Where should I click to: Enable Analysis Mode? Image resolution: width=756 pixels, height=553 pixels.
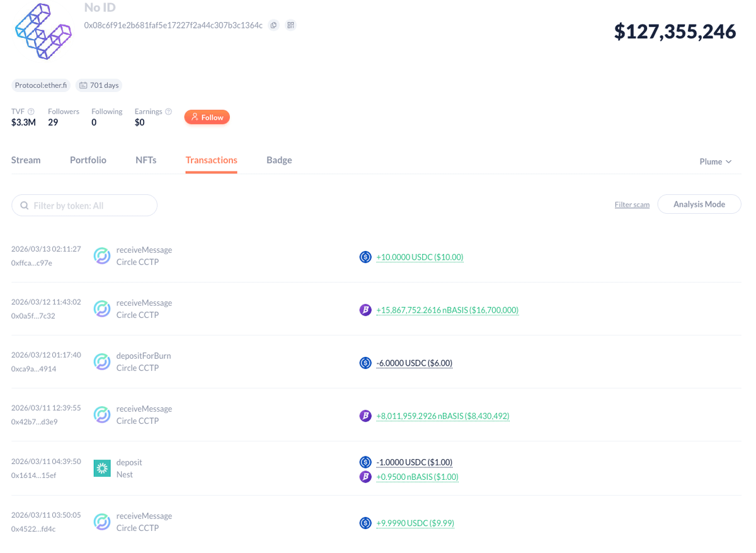pyautogui.click(x=699, y=204)
